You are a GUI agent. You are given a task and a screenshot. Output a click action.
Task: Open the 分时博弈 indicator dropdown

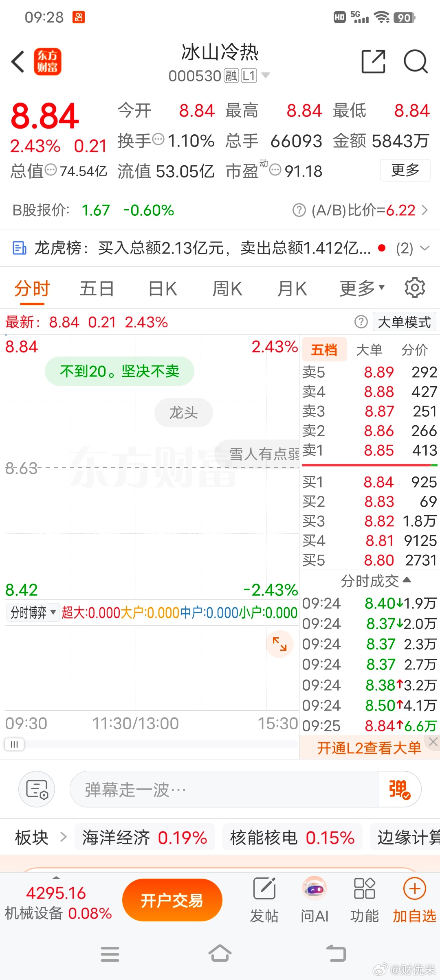click(33, 612)
